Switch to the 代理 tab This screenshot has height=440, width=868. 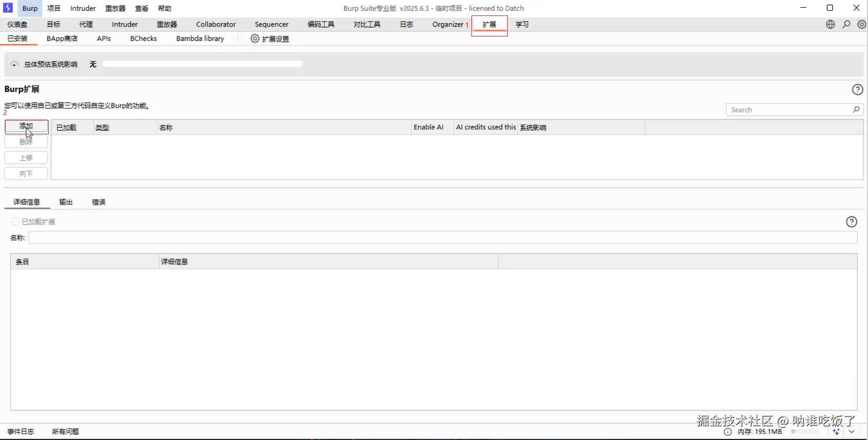(x=86, y=24)
